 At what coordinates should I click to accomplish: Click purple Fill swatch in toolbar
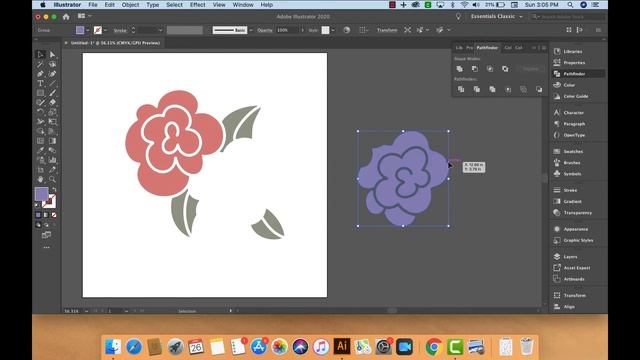[x=41, y=194]
